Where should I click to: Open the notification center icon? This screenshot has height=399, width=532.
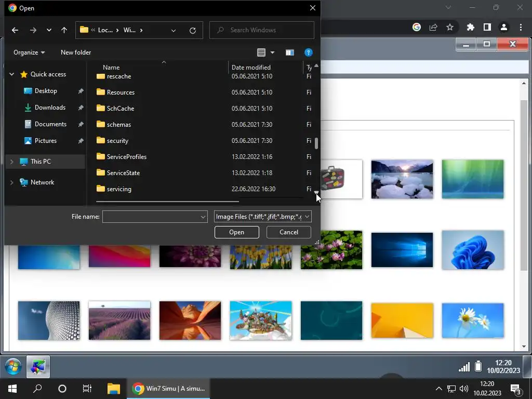515,389
